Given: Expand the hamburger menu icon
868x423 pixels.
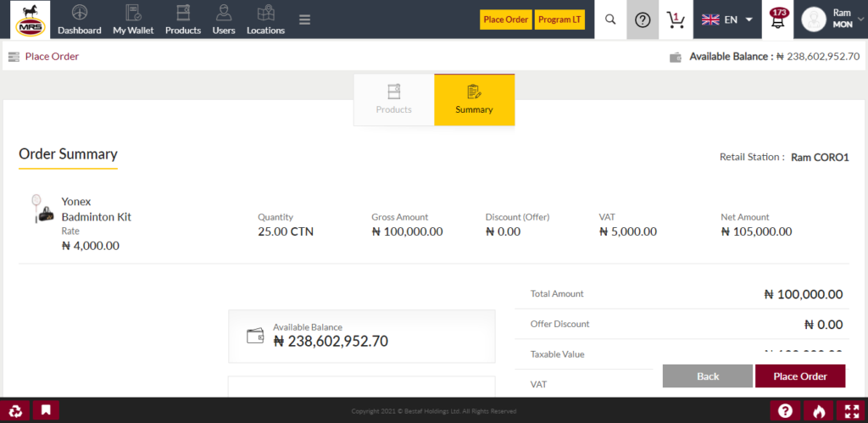Looking at the screenshot, I should click(x=304, y=19).
